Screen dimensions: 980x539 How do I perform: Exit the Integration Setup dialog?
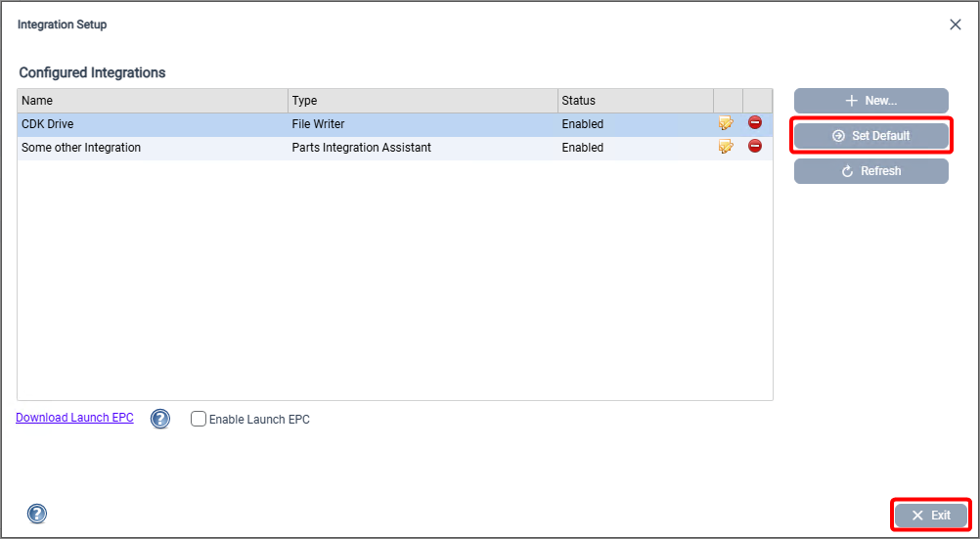point(931,516)
